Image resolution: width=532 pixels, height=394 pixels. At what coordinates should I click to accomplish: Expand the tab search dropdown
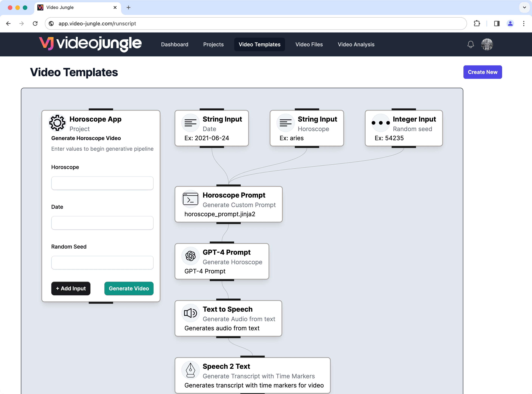pyautogui.click(x=524, y=7)
